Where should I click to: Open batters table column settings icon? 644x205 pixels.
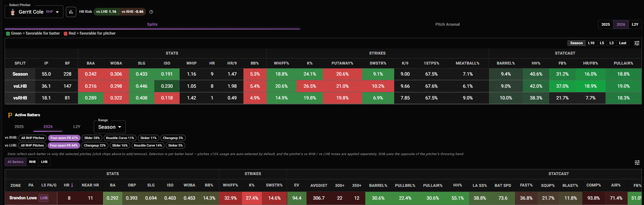(x=637, y=163)
